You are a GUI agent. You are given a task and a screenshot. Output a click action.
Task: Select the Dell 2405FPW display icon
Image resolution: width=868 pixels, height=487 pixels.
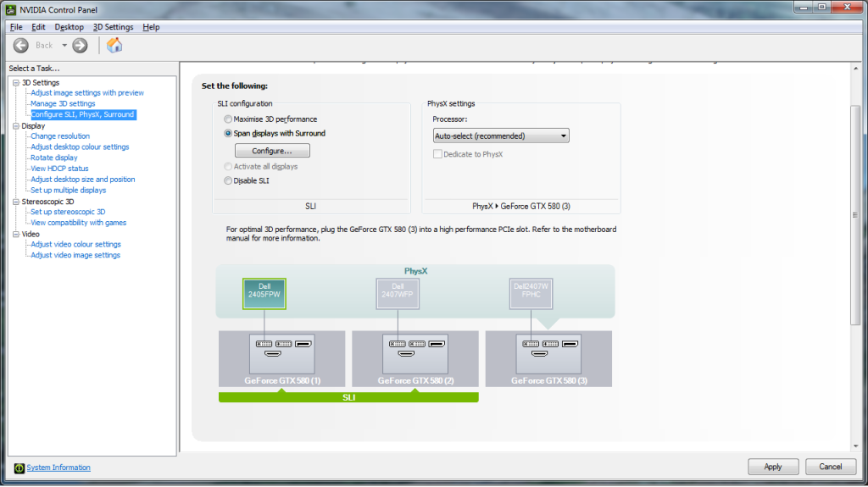pyautogui.click(x=264, y=294)
